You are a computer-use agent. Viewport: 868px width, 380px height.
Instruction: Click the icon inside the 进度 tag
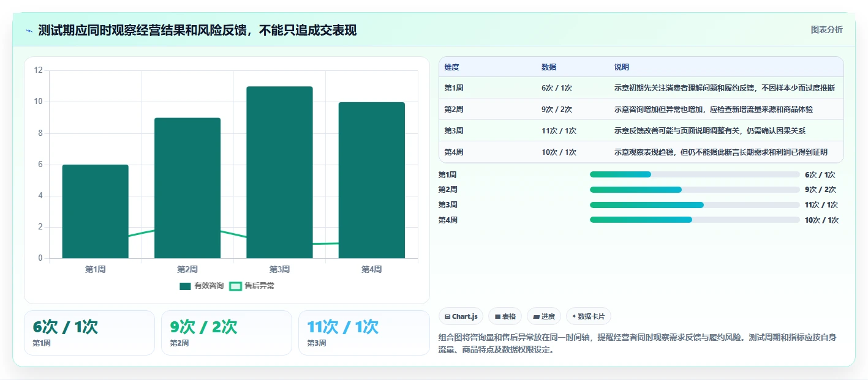pyautogui.click(x=537, y=316)
